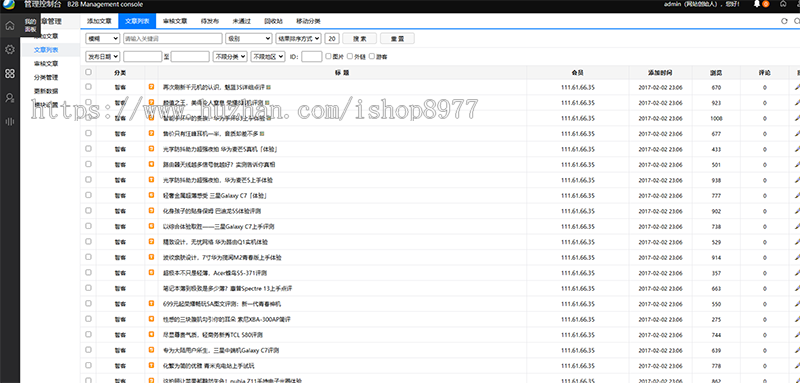
Task: Select the checkbox of the 670-views row
Action: (x=88, y=87)
